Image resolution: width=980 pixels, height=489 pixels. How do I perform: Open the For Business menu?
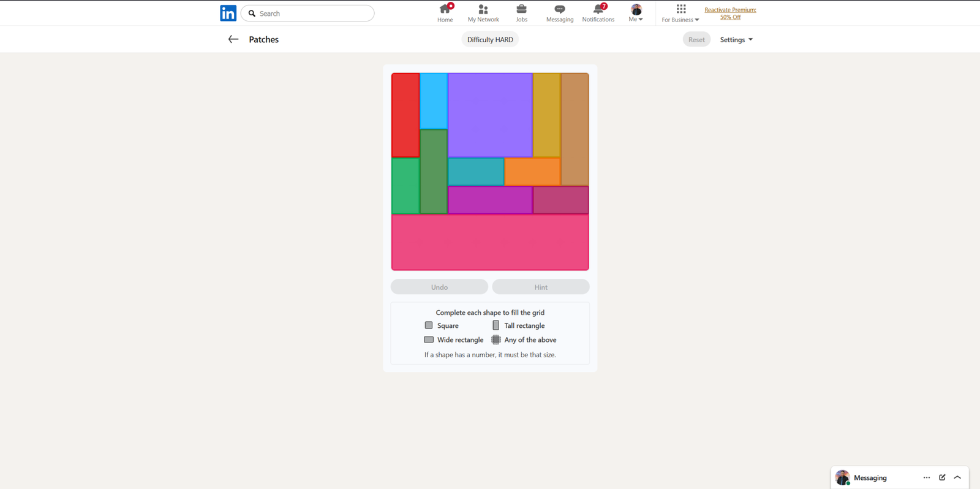(680, 13)
